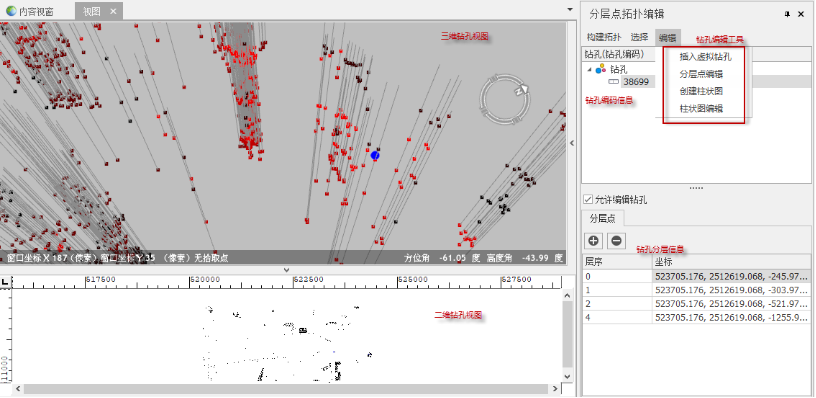
Task: Collapse the right panel with the side arrow
Action: point(572,143)
